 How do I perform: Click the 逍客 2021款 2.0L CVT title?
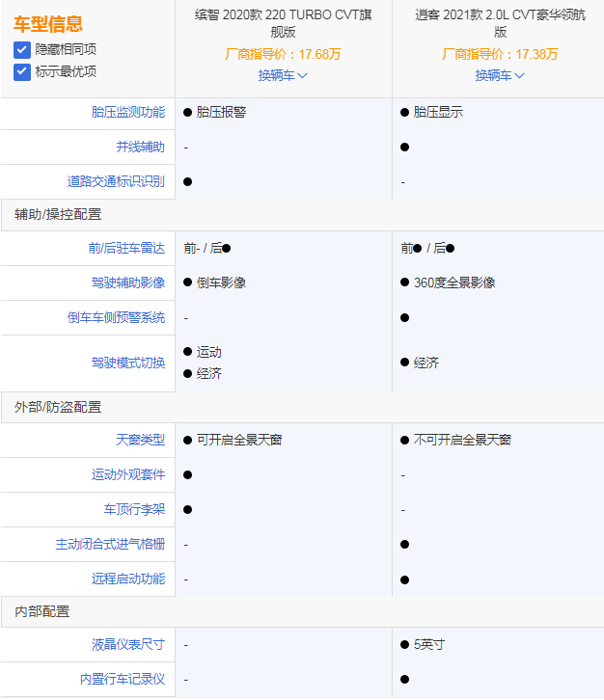coord(500,23)
